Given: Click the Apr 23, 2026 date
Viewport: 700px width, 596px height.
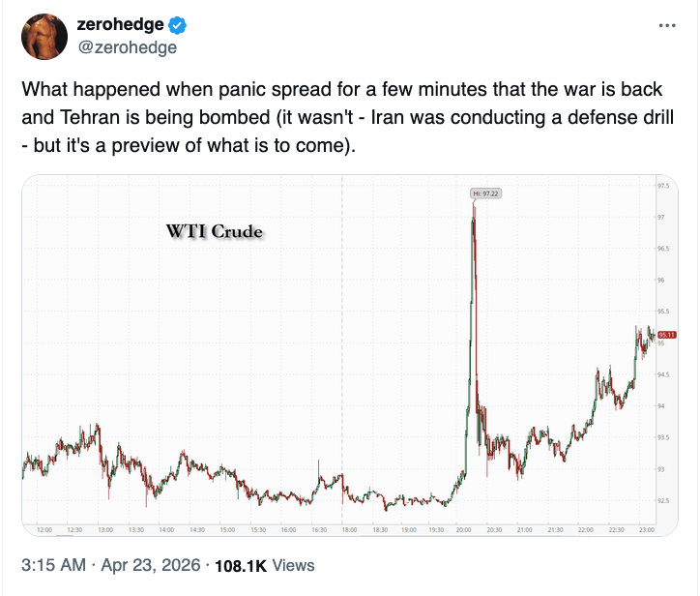Looking at the screenshot, I should pyautogui.click(x=149, y=565).
